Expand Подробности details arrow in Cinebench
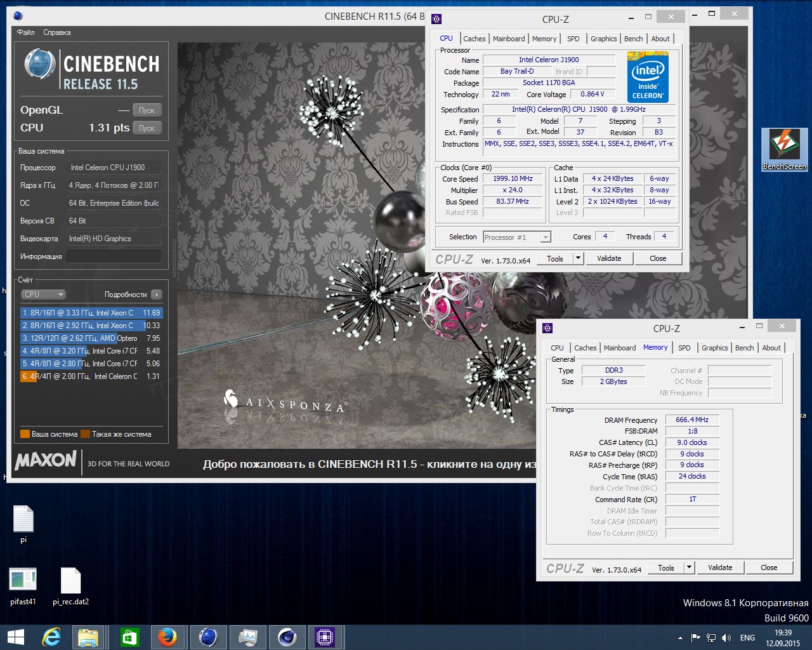This screenshot has width=812, height=650. tap(157, 295)
